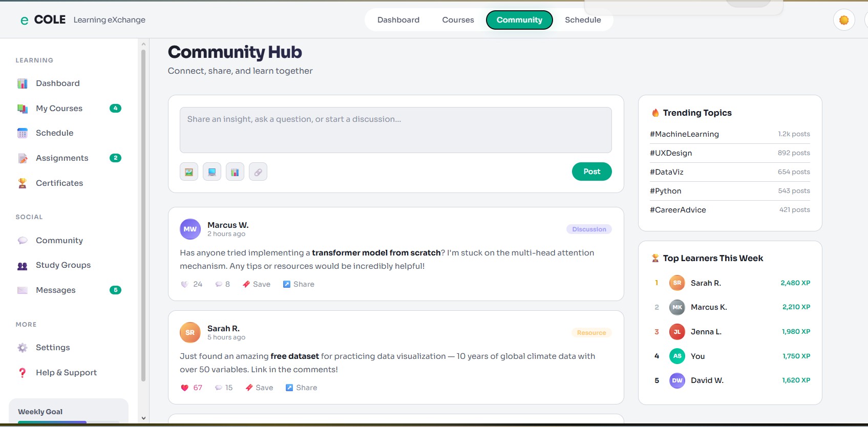Open Schedule in the left sidebar

(69, 133)
